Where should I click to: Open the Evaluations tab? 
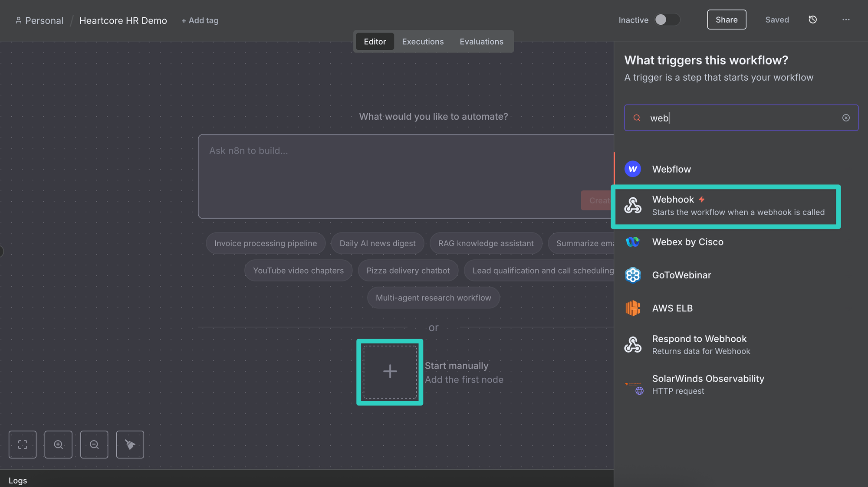click(x=481, y=42)
